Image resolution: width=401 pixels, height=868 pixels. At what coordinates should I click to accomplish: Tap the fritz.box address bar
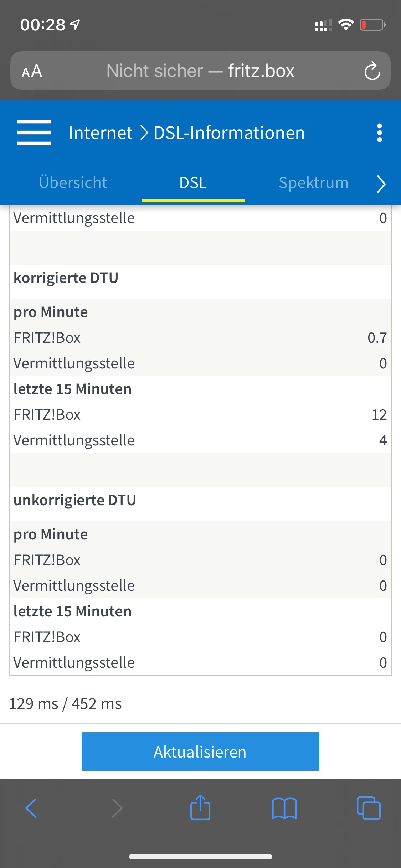[200, 71]
